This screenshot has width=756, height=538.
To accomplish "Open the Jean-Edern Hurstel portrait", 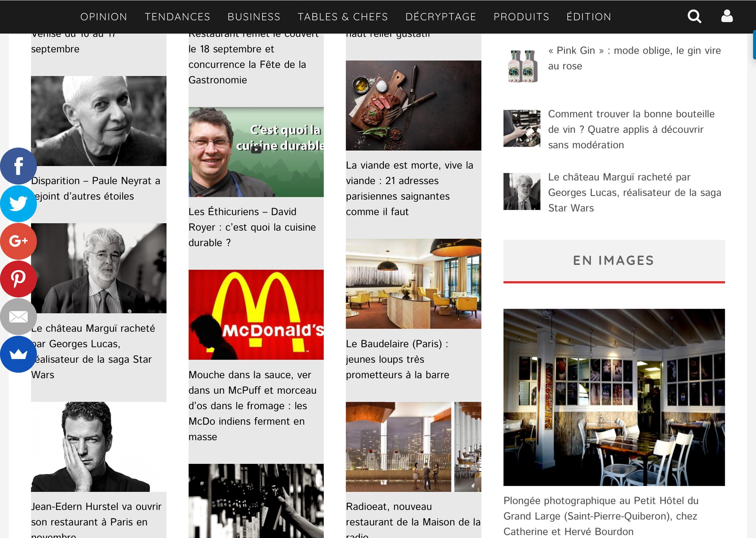I will [99, 447].
